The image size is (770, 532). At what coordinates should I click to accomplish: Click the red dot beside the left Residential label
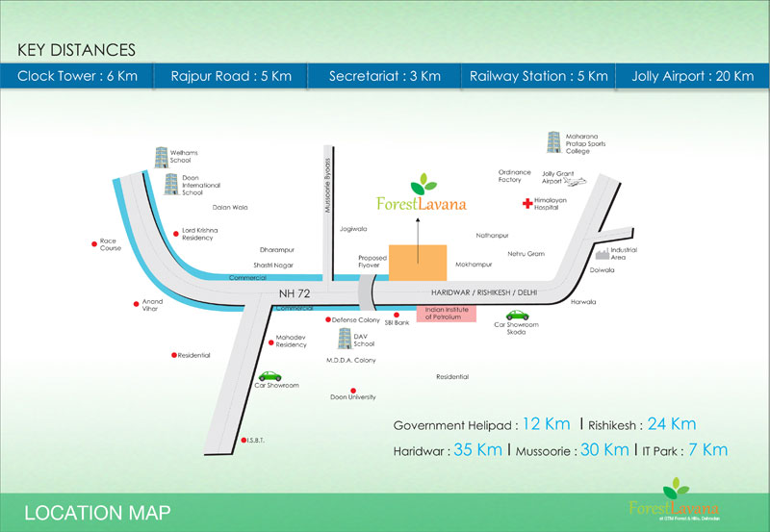(174, 355)
